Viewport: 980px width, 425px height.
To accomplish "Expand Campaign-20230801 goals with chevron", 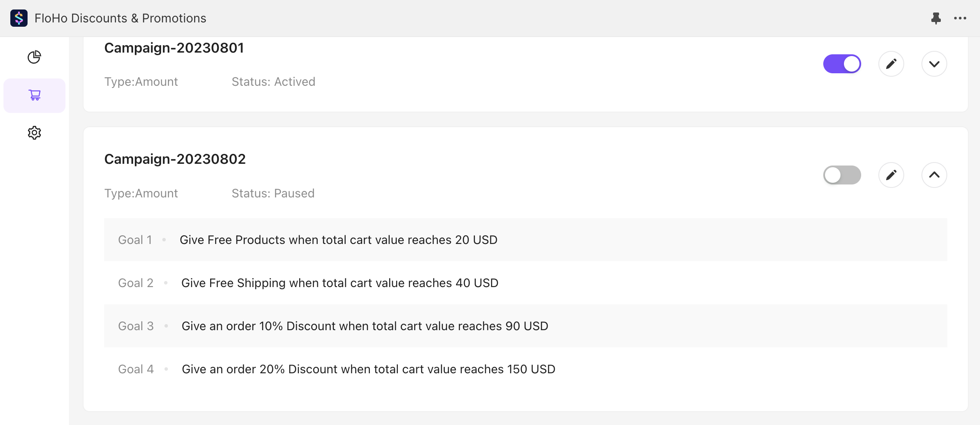I will (934, 64).
